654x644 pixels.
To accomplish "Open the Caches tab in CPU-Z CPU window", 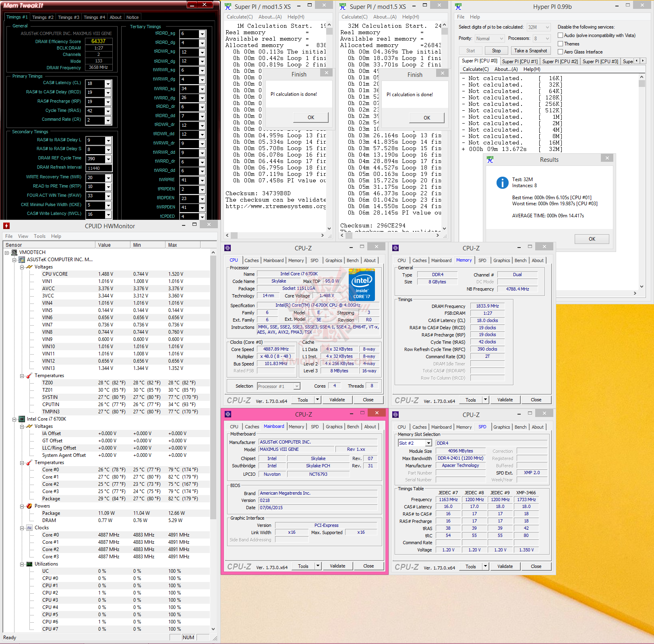I will (x=252, y=260).
